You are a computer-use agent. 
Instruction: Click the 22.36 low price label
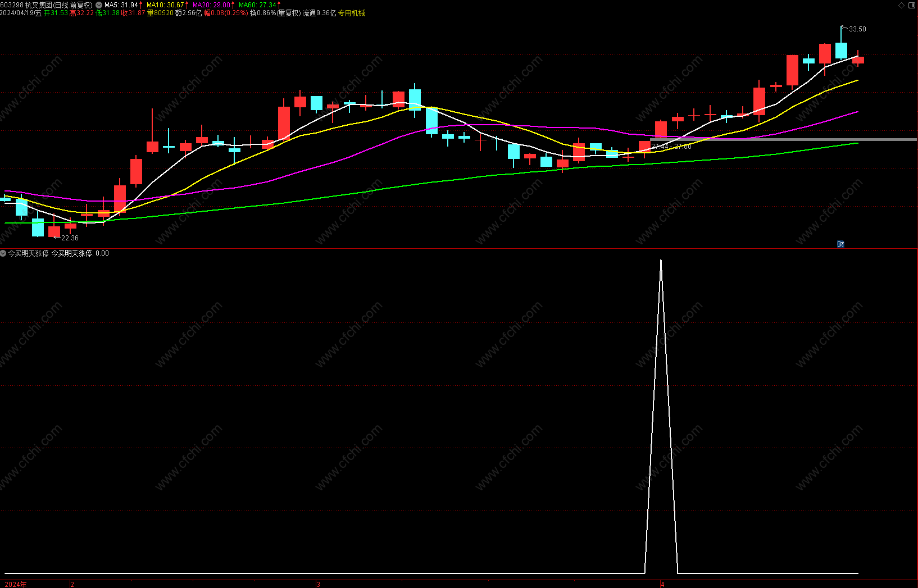tap(70, 238)
